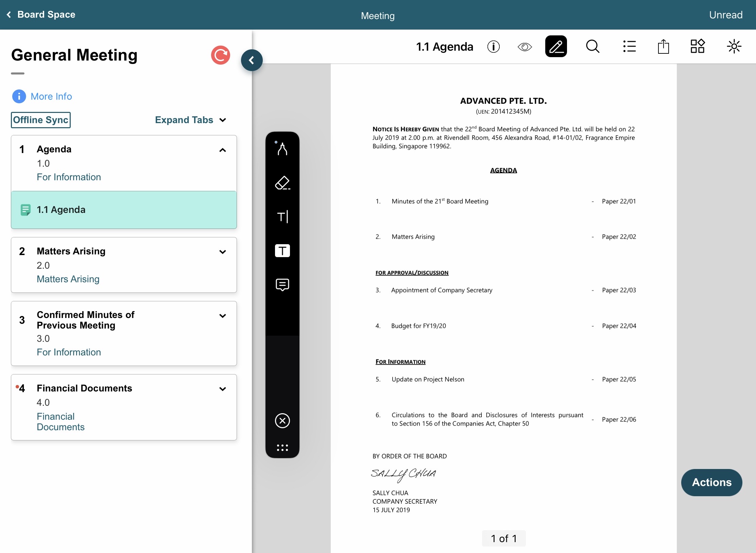Open Financial Documents agenda item
This screenshot has width=756, height=553.
(x=84, y=388)
